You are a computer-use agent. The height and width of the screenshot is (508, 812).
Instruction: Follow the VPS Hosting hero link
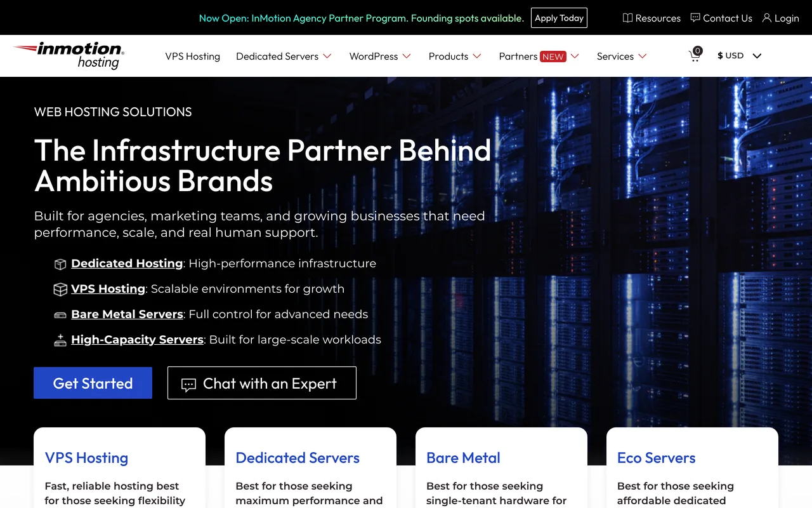click(x=108, y=289)
